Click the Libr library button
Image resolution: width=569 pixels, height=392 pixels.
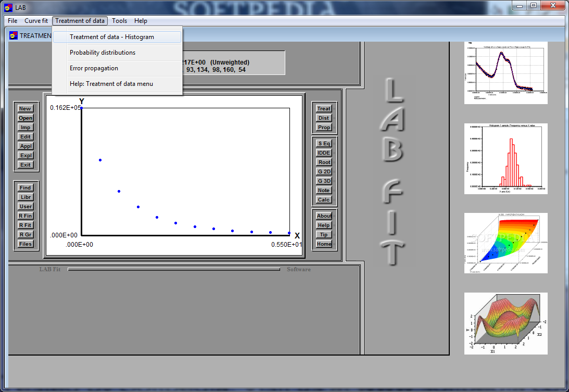26,197
